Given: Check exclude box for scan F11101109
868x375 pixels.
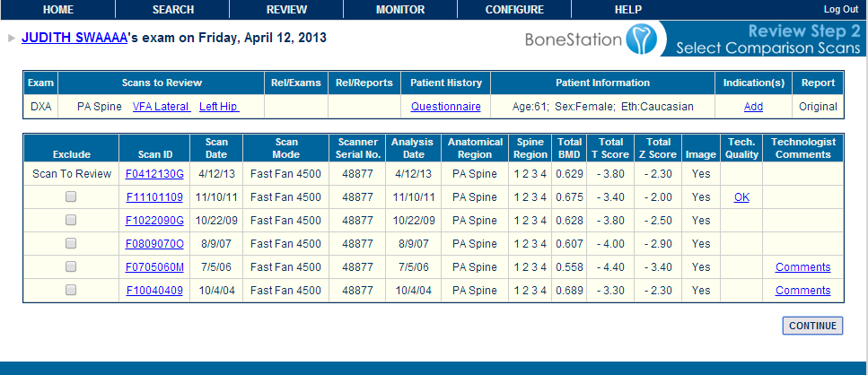Looking at the screenshot, I should [71, 197].
